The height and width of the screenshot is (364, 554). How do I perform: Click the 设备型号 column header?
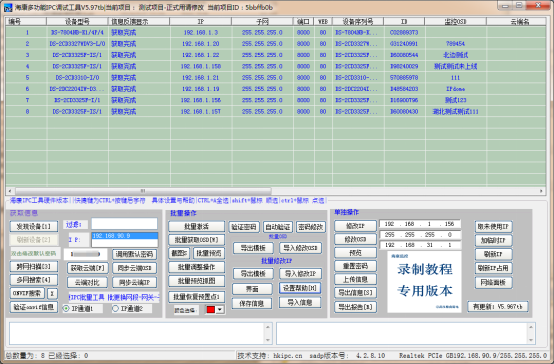(x=77, y=22)
